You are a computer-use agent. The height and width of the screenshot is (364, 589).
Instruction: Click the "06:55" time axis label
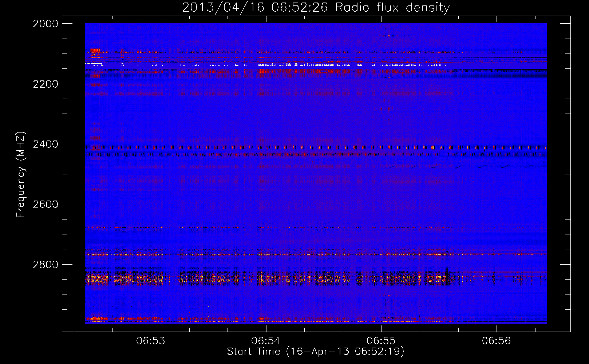(381, 341)
